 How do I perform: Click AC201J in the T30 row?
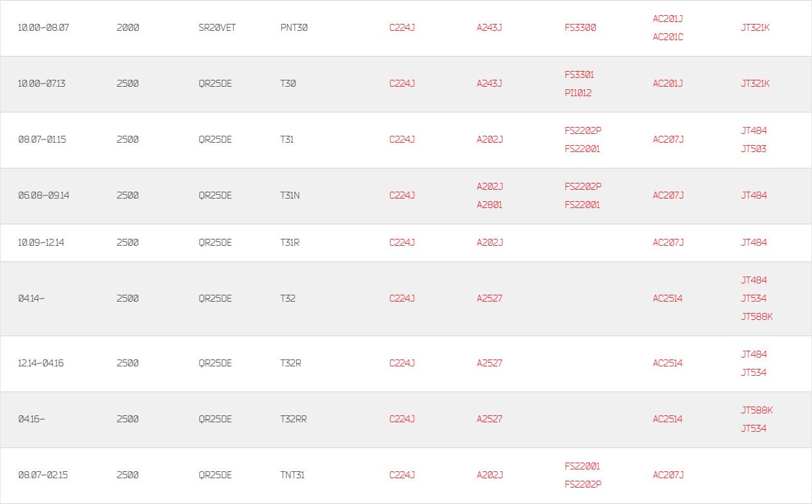coord(668,84)
